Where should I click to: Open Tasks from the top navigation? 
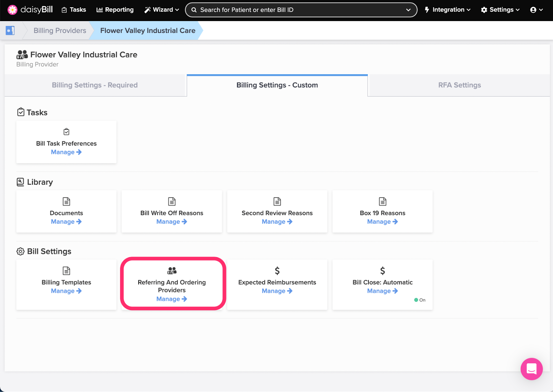74,10
